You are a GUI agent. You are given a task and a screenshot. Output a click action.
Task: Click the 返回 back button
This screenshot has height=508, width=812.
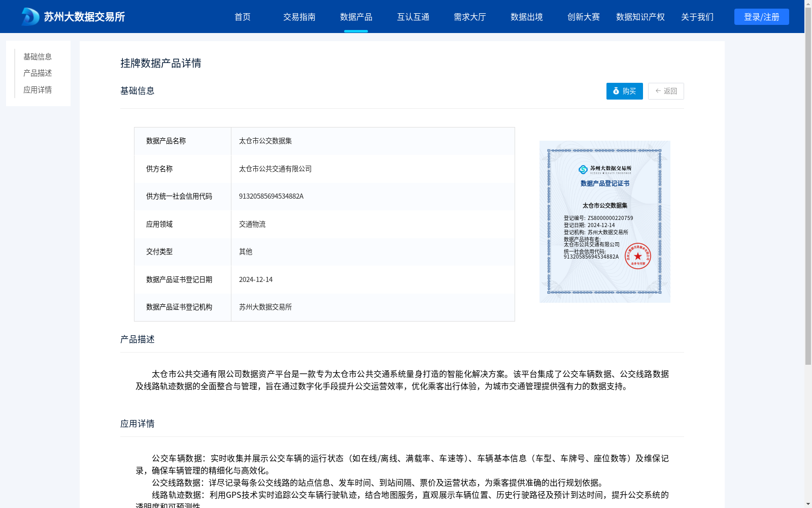pyautogui.click(x=666, y=91)
